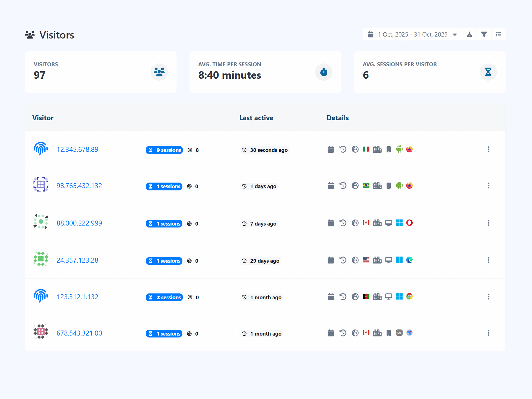Image resolution: width=532 pixels, height=399 pixels.
Task: Select the Android icon in the 98.765.432.132 row
Action: click(399, 185)
